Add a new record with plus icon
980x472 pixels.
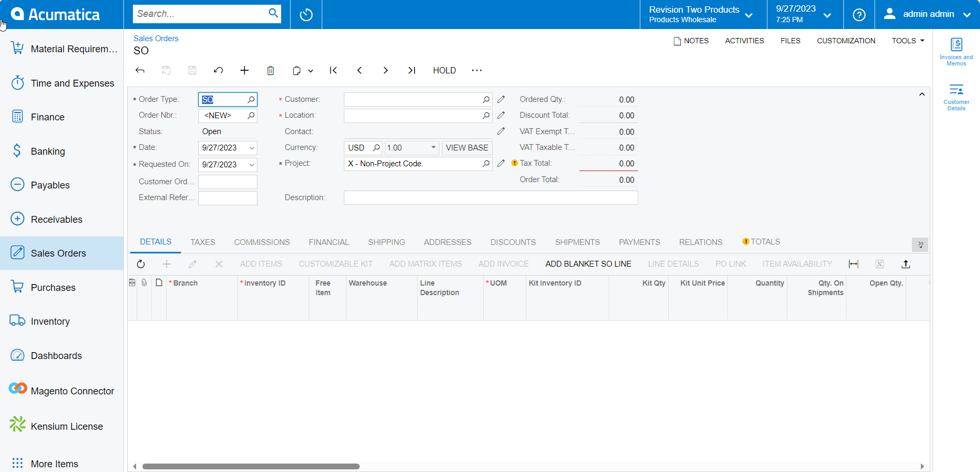244,71
